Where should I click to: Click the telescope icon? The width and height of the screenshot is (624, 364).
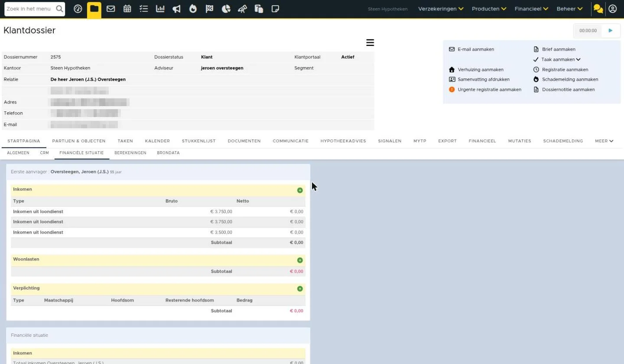[x=243, y=9]
